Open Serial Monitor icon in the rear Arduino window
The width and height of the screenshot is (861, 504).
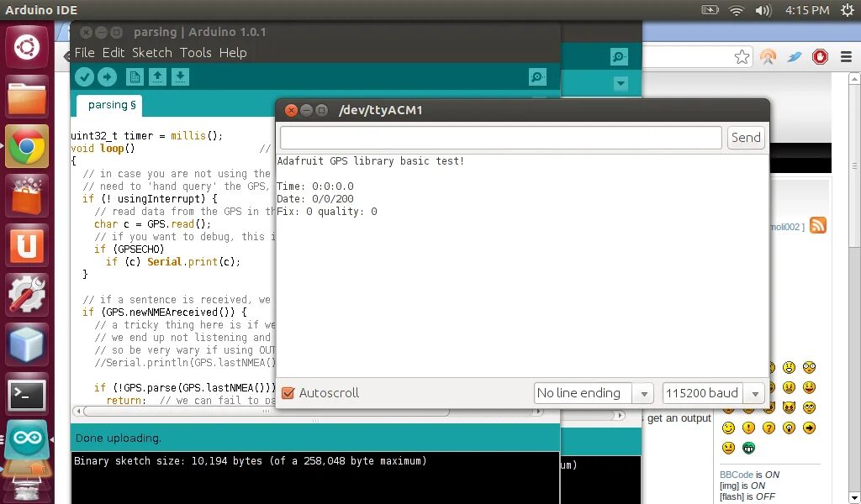coord(619,56)
